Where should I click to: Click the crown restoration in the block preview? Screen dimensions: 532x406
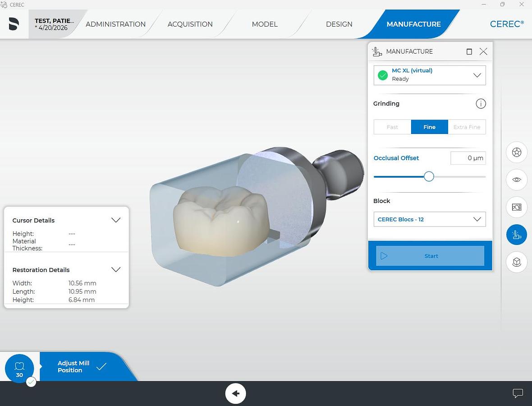pos(220,221)
